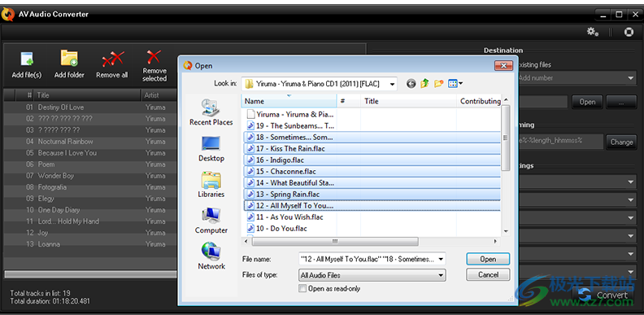This screenshot has height=315, width=644.
Task: Select Computer in the dialog sidebar
Action: [x=211, y=221]
